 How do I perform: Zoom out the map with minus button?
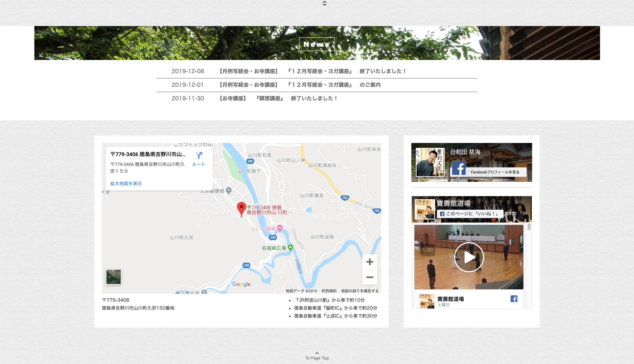pyautogui.click(x=370, y=277)
